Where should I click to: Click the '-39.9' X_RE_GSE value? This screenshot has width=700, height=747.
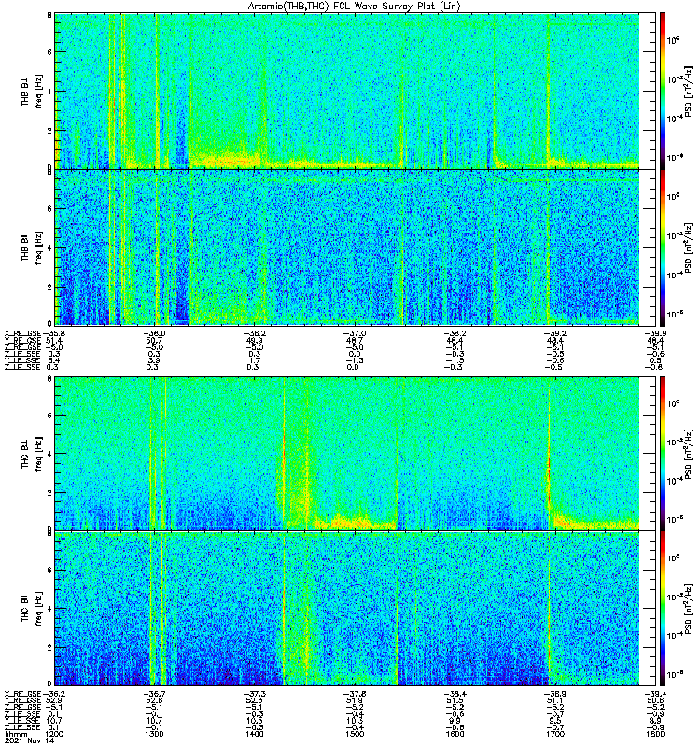655,333
